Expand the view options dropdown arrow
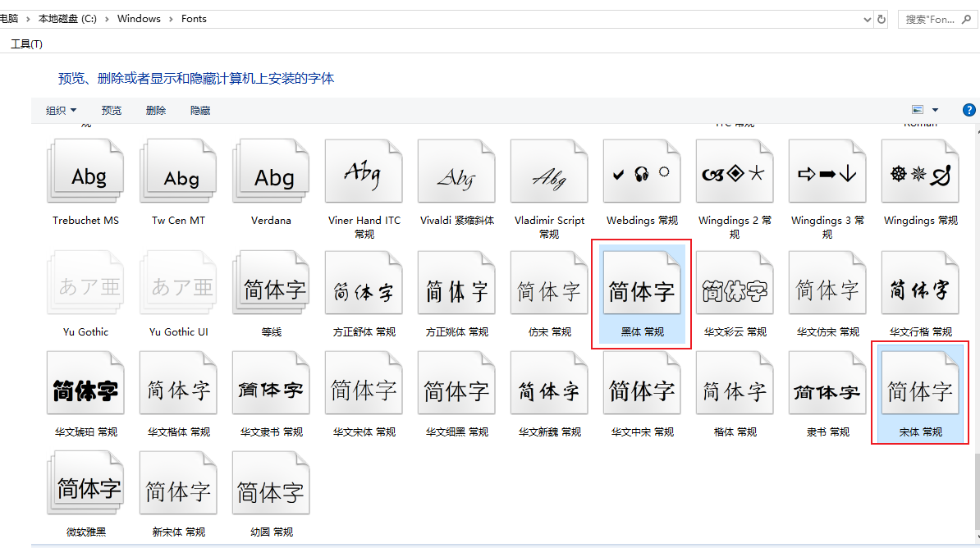 tap(935, 110)
